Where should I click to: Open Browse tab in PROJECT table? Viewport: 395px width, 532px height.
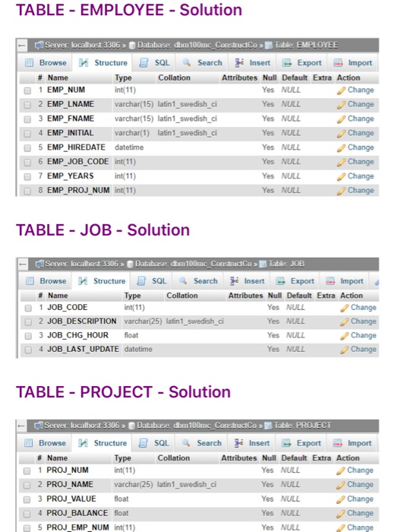45,443
